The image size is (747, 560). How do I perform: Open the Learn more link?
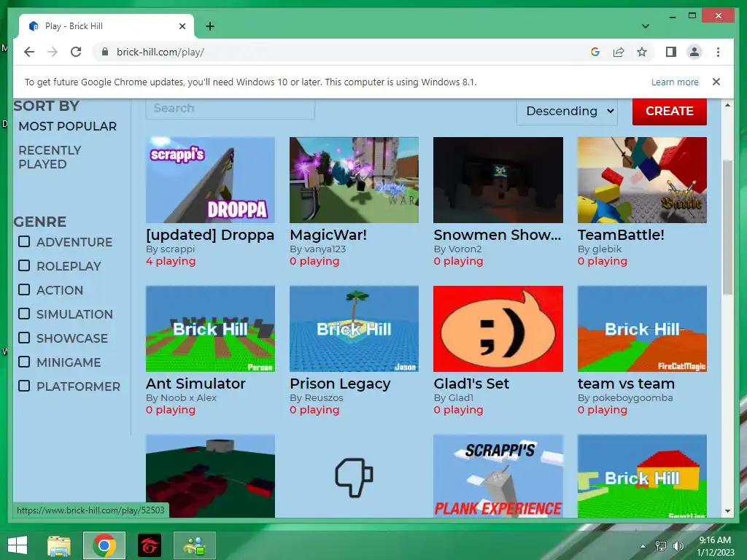tap(675, 82)
